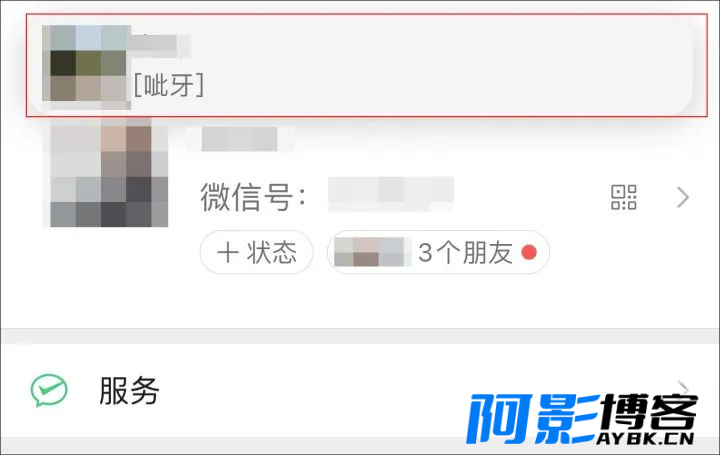Tap the blurred WeChat ID value
The image size is (720, 455).
pos(391,193)
